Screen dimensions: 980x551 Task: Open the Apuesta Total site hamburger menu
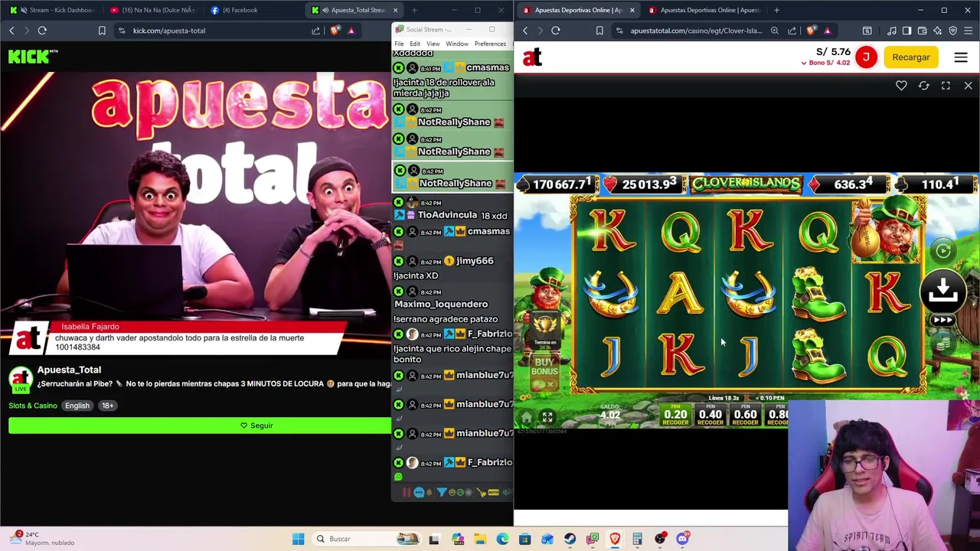tap(961, 57)
